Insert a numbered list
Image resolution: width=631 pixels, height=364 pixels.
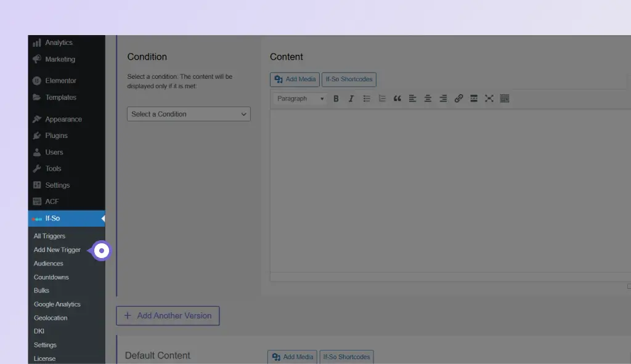point(381,99)
